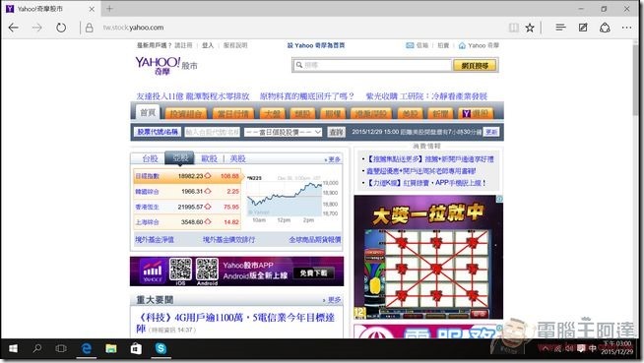Open the Windows Store taskbar icon
The width and height of the screenshot is (644, 363).
tap(136, 348)
